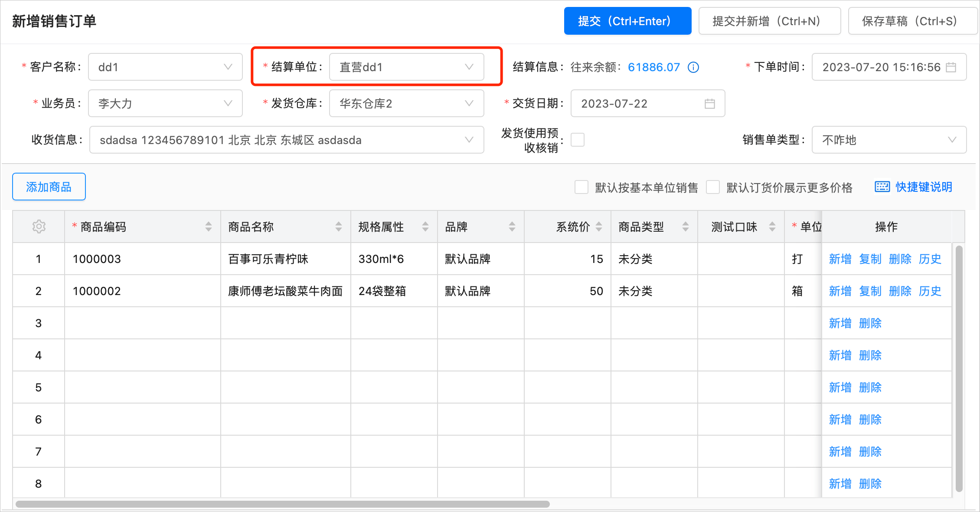Sort by 系统价 column arrows
Image resolution: width=980 pixels, height=512 pixels.
(x=599, y=226)
